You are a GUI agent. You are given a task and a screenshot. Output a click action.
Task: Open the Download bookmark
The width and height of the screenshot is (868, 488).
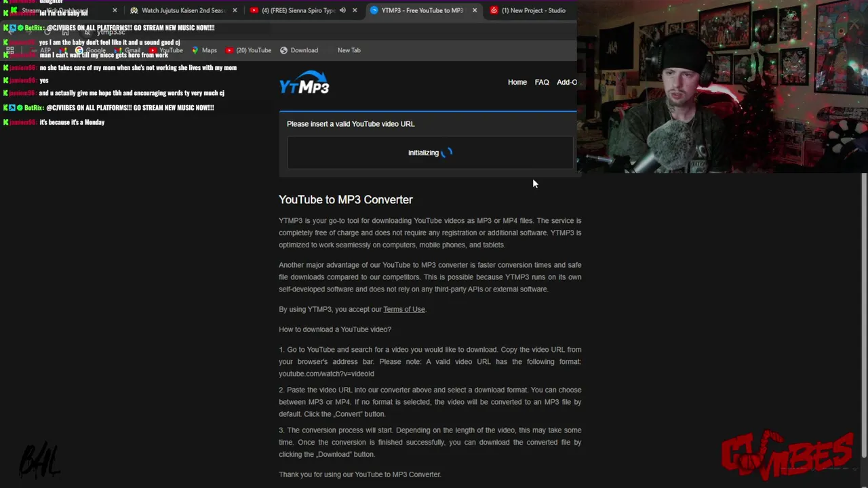(x=299, y=50)
